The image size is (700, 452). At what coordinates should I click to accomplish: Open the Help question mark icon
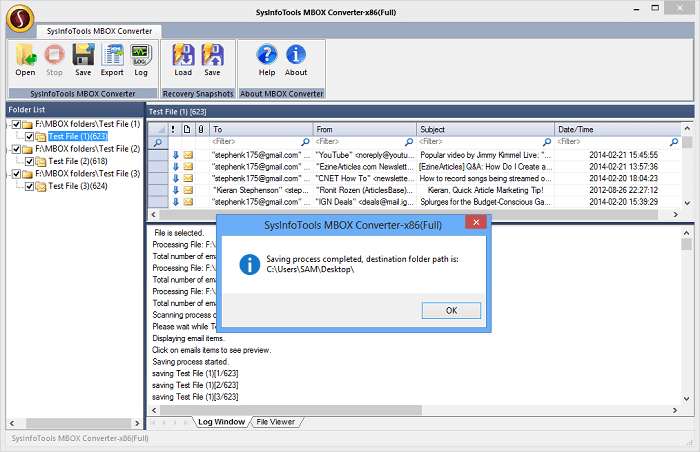click(x=267, y=55)
